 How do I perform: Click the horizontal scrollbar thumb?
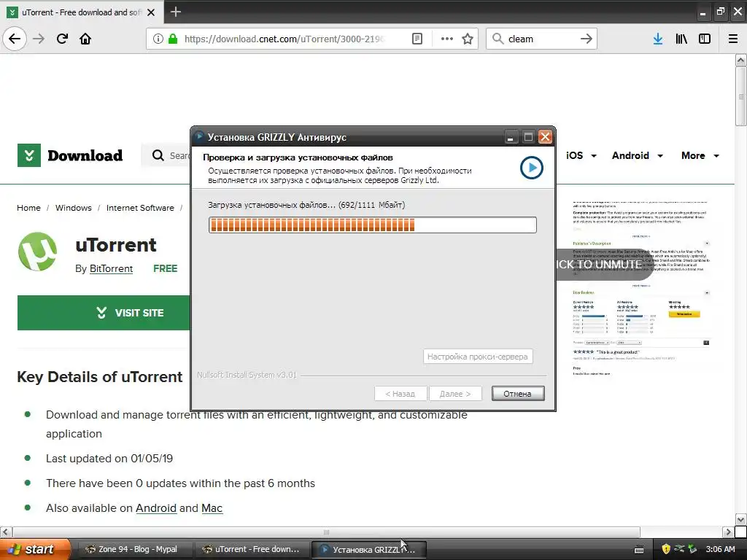326,532
